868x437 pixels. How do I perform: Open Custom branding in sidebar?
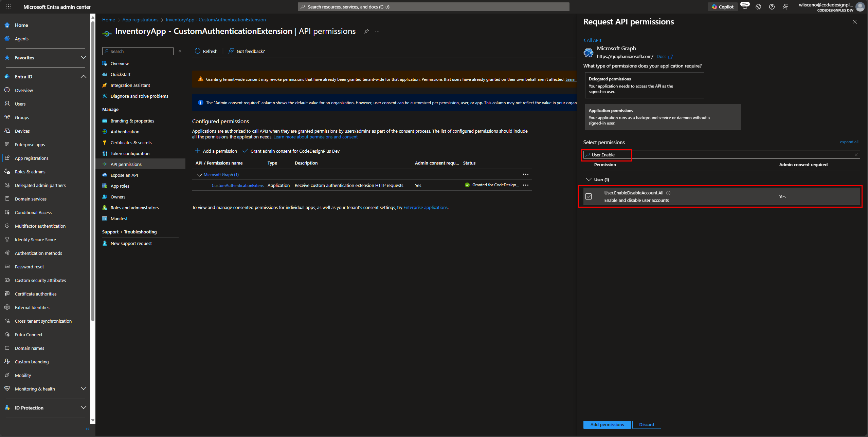pyautogui.click(x=32, y=362)
